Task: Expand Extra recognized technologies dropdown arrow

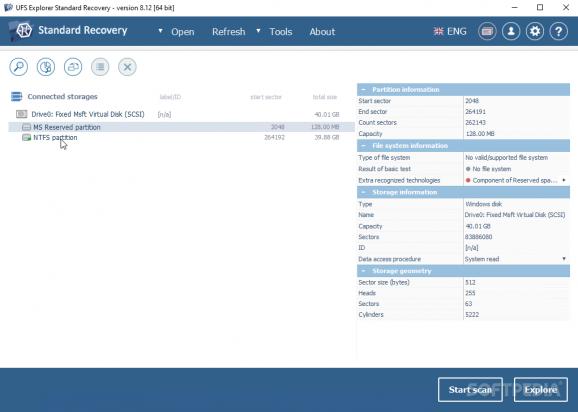Action: click(x=564, y=180)
